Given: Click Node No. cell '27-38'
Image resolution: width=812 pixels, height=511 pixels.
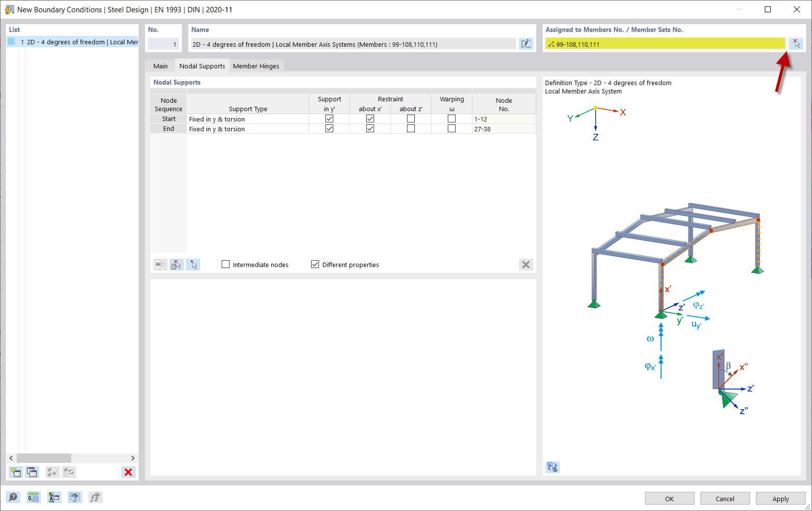Looking at the screenshot, I should (x=504, y=129).
